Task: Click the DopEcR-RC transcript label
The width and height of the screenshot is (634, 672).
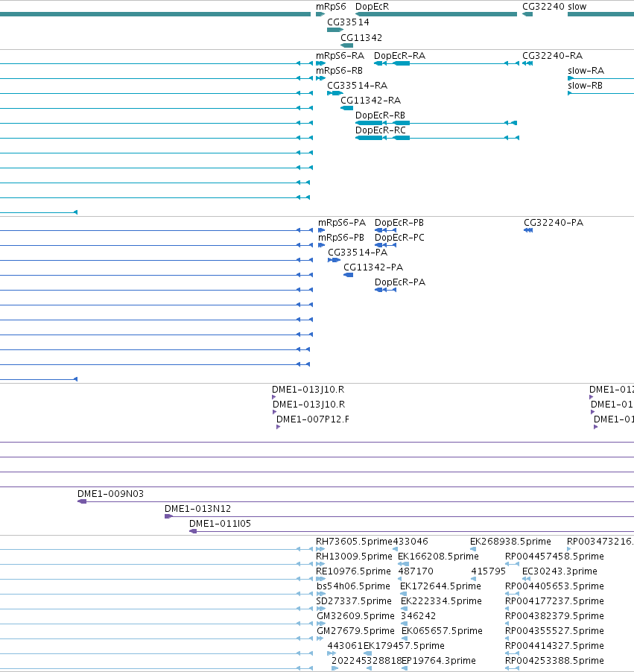Action: click(380, 130)
